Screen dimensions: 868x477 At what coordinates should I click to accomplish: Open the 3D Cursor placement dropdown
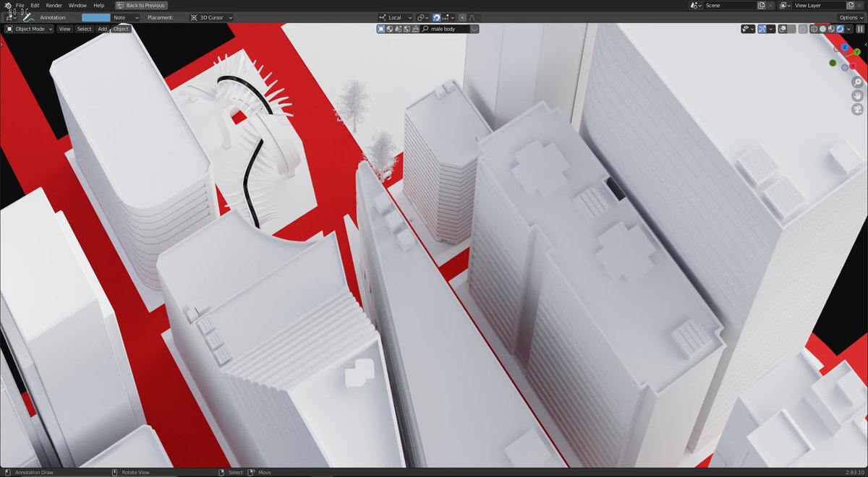point(211,17)
